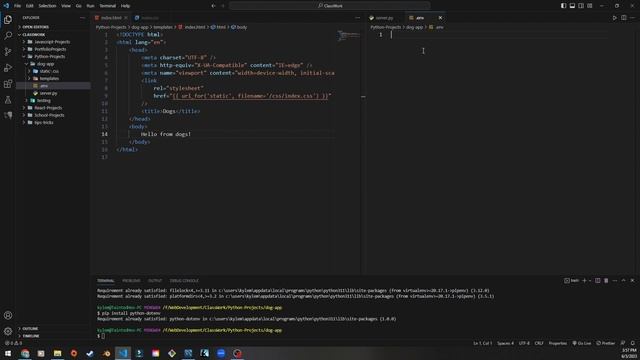This screenshot has height=360, width=640.
Task: Close the index.html editor tab
Action: tap(126, 18)
